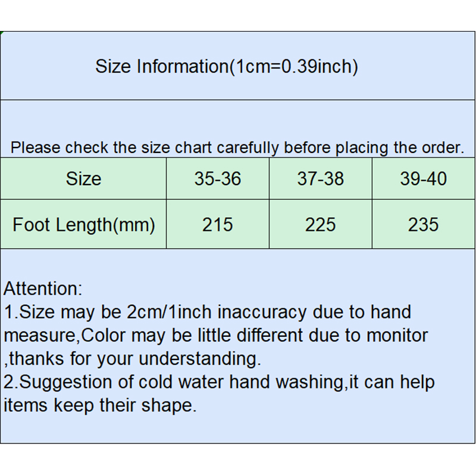The height and width of the screenshot is (476, 476).
Task: Click the 'Size Information(1cm=0.39inch)' title
Action: coord(227,66)
